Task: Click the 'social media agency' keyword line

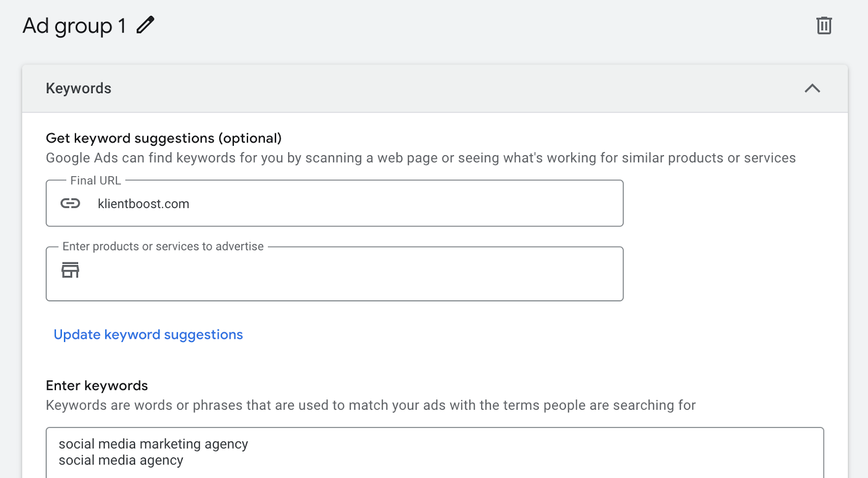Action: point(120,460)
